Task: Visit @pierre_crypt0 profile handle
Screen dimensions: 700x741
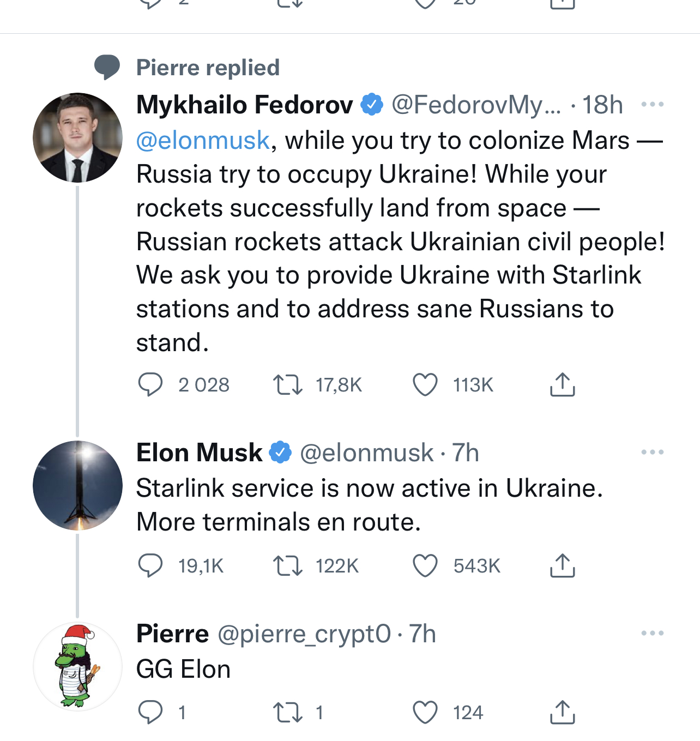Action: pos(304,634)
